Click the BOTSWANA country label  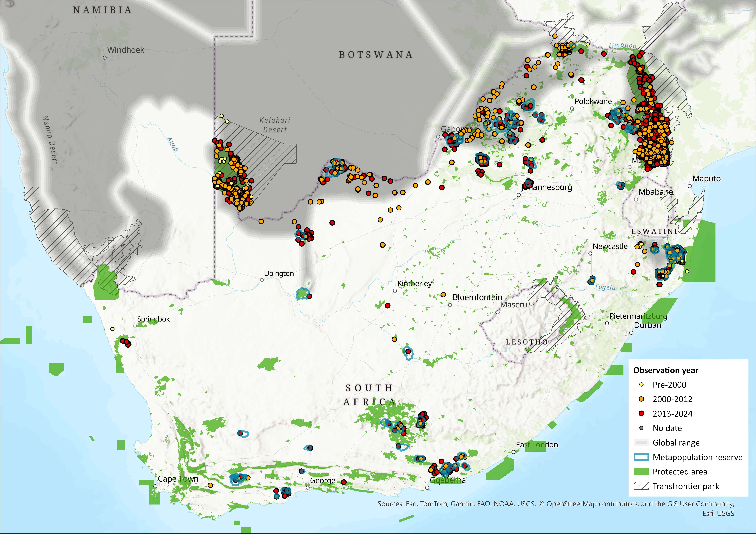point(376,55)
